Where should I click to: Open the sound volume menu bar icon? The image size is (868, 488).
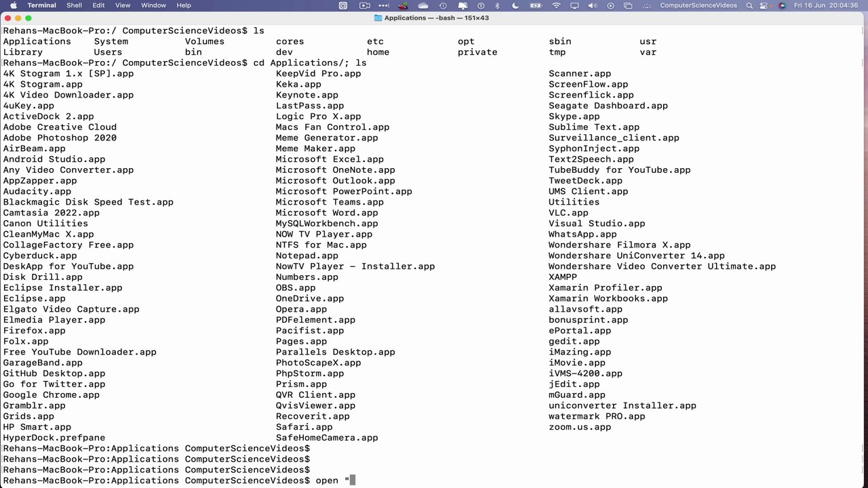click(592, 5)
